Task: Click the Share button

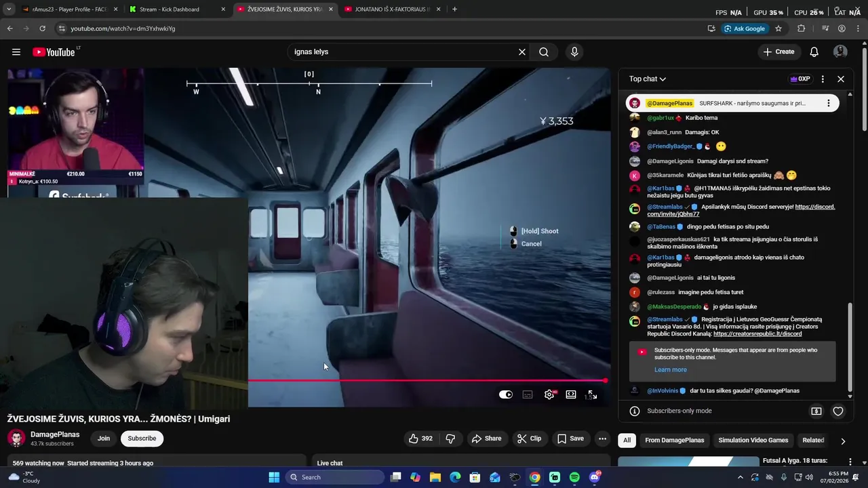Action: [486, 439]
